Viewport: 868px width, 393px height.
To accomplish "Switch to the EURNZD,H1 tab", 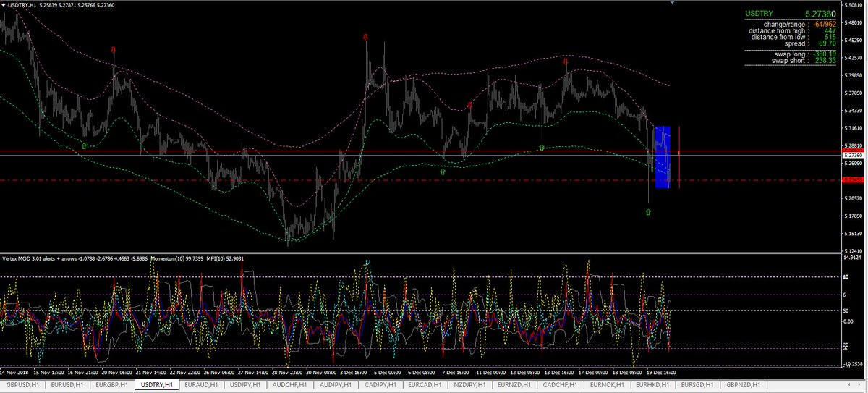I will 516,384.
